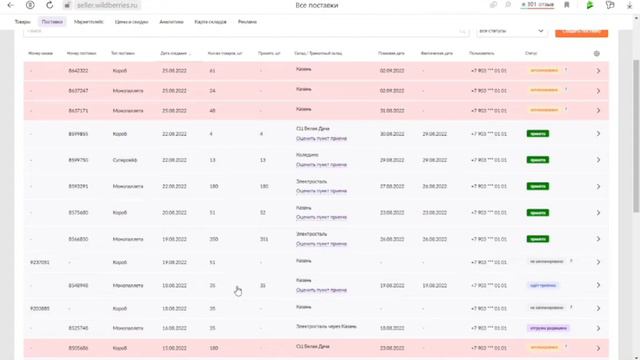This screenshot has height=360, width=640.
Task: Click Оценить пункт приема in Электросталь 19.08.2022 row
Action: coord(321,244)
